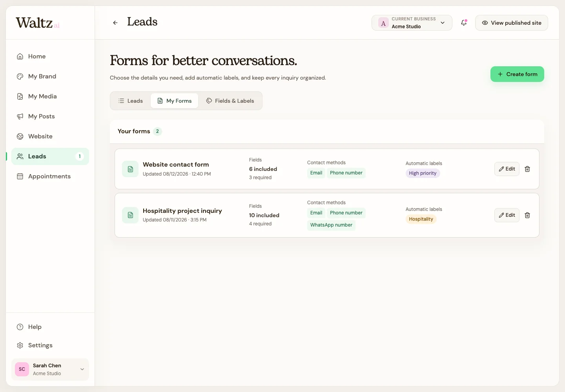Open Help page

(x=50, y=327)
